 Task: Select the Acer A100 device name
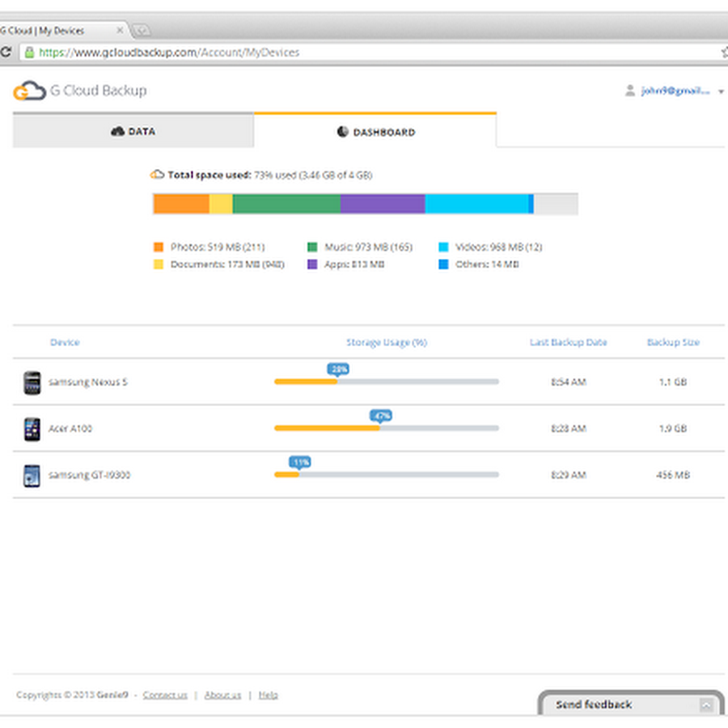tap(70, 428)
